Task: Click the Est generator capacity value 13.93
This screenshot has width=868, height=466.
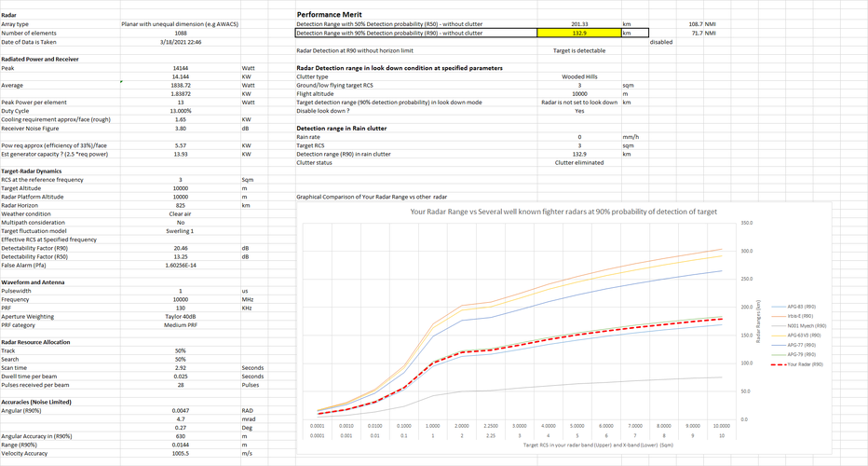Action: [181, 155]
